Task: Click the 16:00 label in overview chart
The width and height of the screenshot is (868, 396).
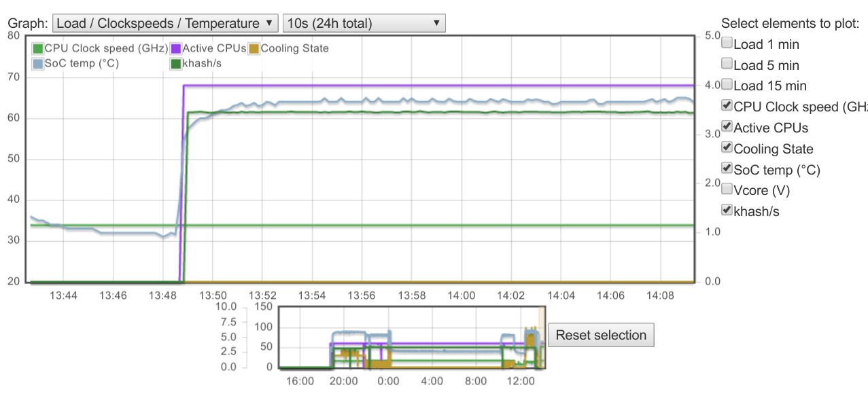Action: coord(299,382)
